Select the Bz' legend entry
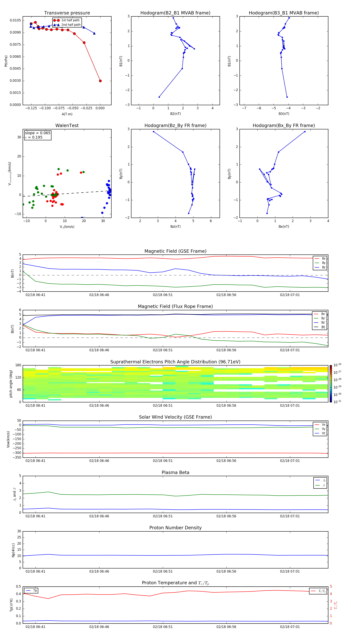This screenshot has height=644, width=351. (x=320, y=323)
